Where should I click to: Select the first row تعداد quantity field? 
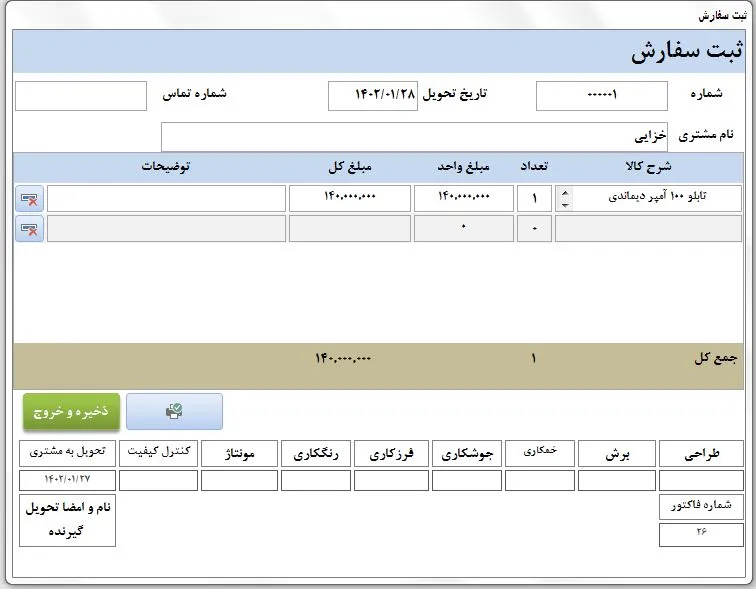click(534, 199)
